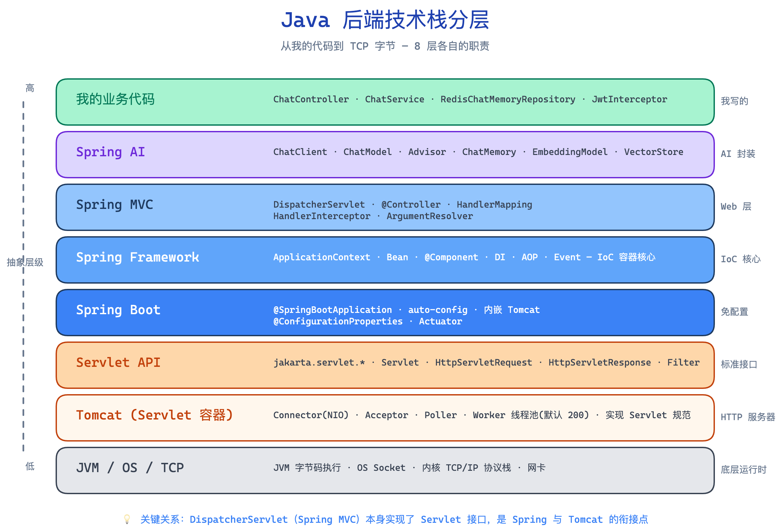The width and height of the screenshot is (782, 532).
Task: Click the '内核 TCP/IP 协议栈' text
Action: [x=467, y=468]
